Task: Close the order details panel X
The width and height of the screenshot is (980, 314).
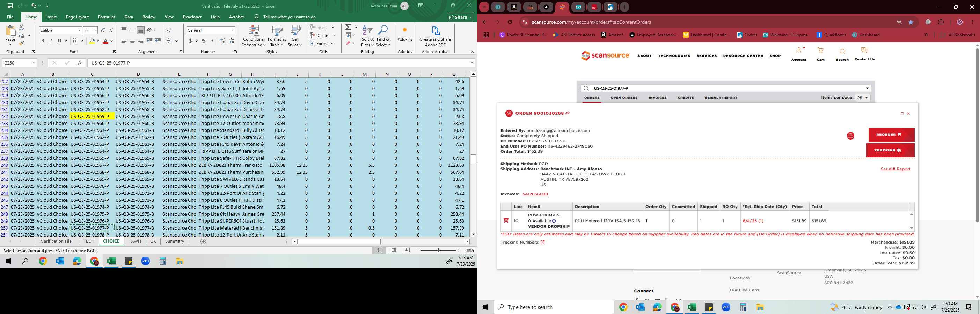Action: [908, 114]
